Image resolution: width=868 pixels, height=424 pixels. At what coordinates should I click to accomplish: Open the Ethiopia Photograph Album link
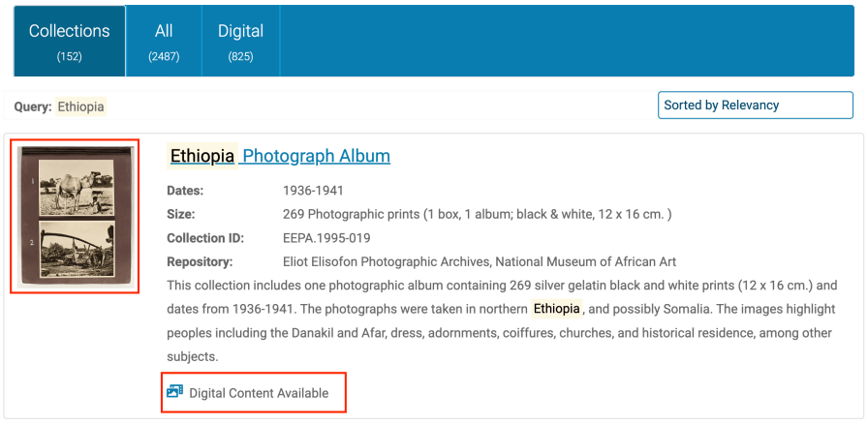280,156
